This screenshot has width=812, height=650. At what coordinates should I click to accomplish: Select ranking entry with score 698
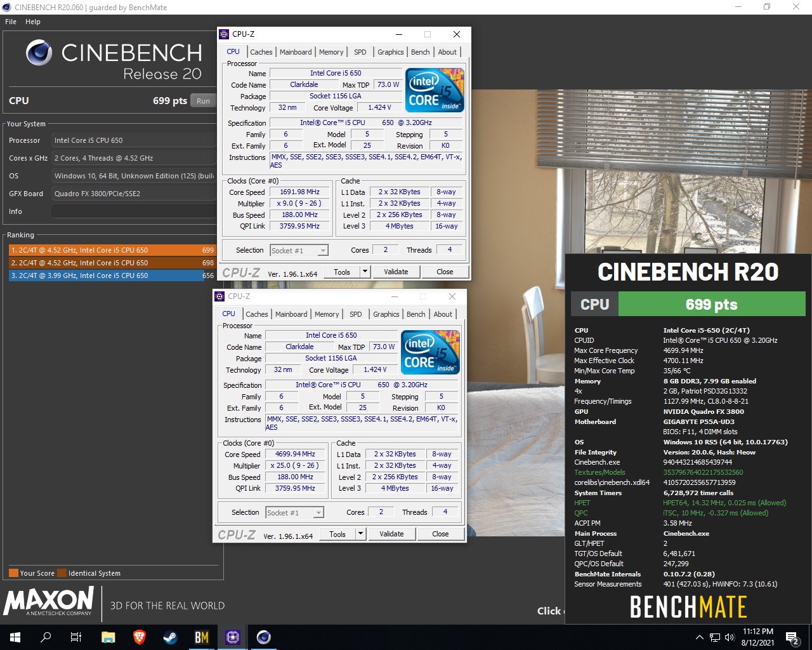pyautogui.click(x=112, y=263)
